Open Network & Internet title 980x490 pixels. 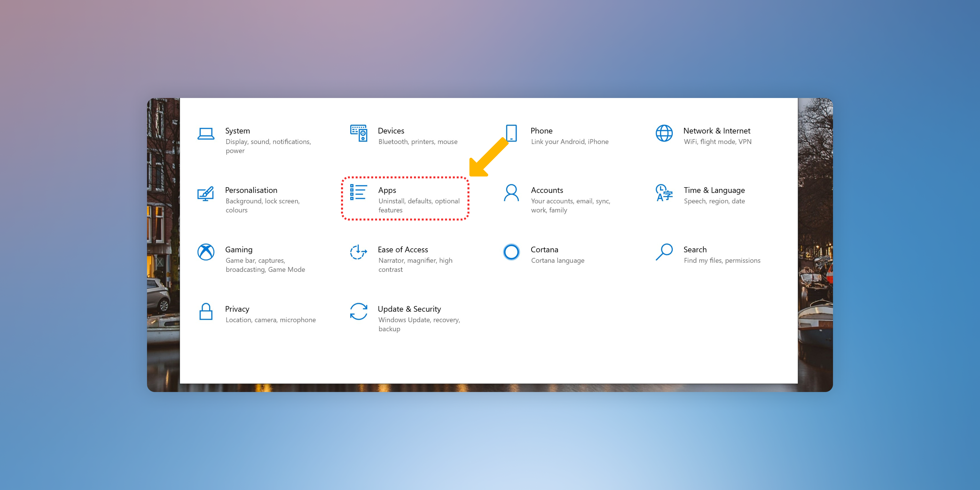click(717, 131)
